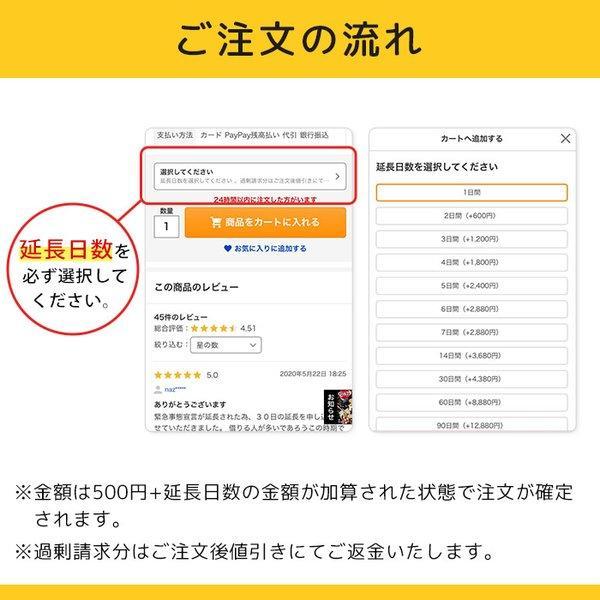Screen dimensions: 600x600
Task: Choose the 30日間 (+4,380円) option
Action: (x=471, y=379)
